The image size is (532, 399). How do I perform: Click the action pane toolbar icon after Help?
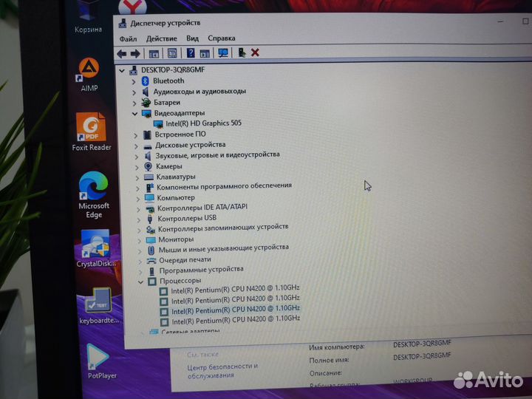click(x=205, y=53)
